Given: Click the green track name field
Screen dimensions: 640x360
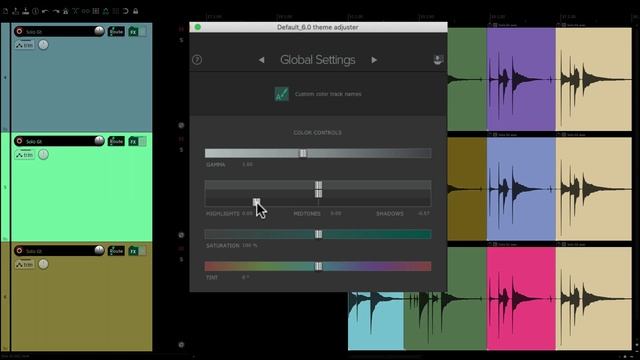Looking at the screenshot, I should (x=59, y=141).
